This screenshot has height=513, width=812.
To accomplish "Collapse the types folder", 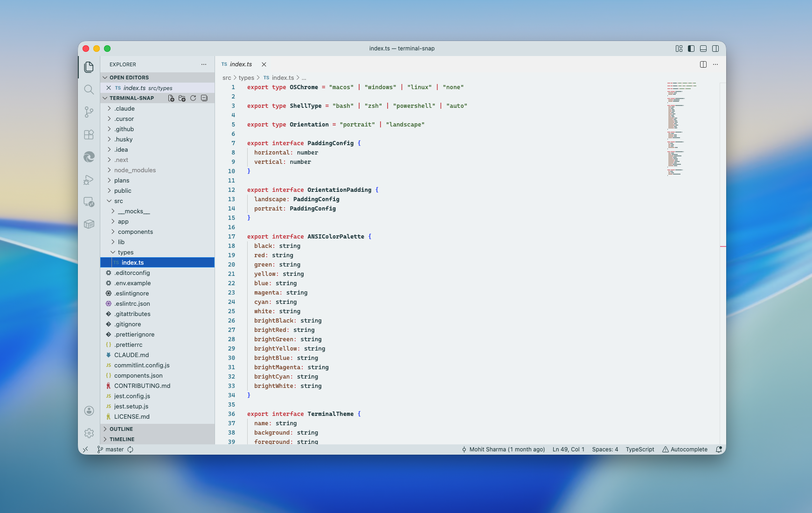I will 158,252.
